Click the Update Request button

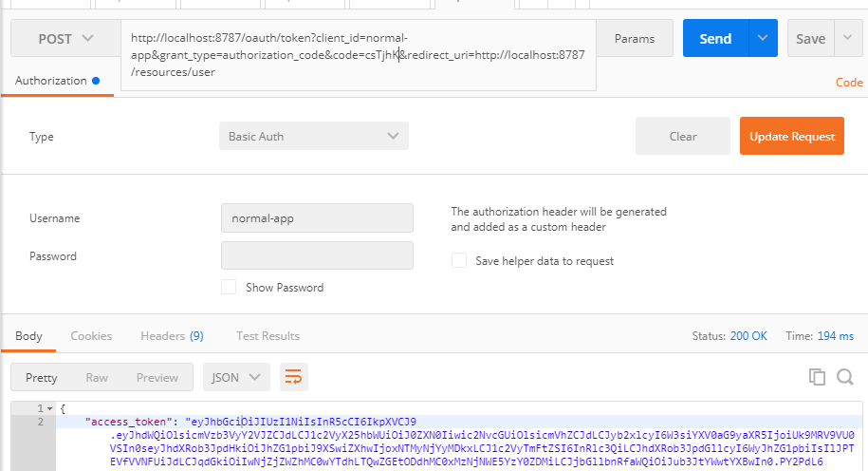click(792, 136)
